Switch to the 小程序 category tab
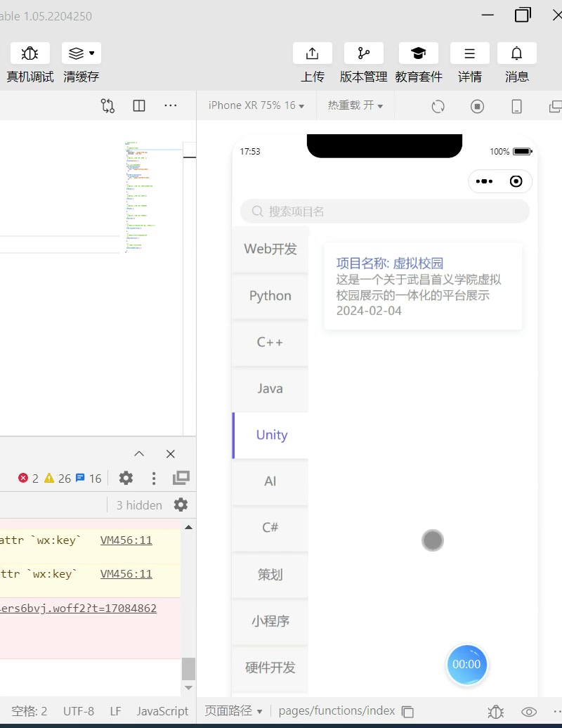Viewport: 562px width, 728px height. (270, 621)
